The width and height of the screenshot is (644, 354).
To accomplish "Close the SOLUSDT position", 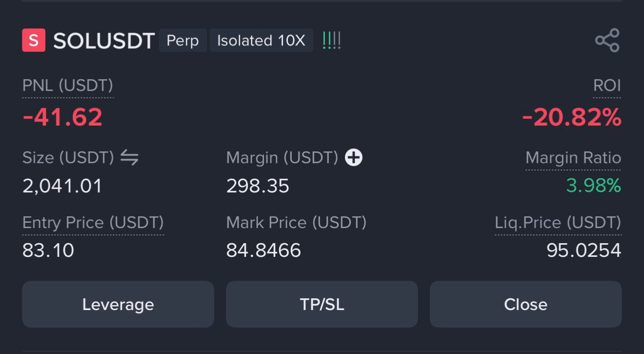I will coord(526,304).
